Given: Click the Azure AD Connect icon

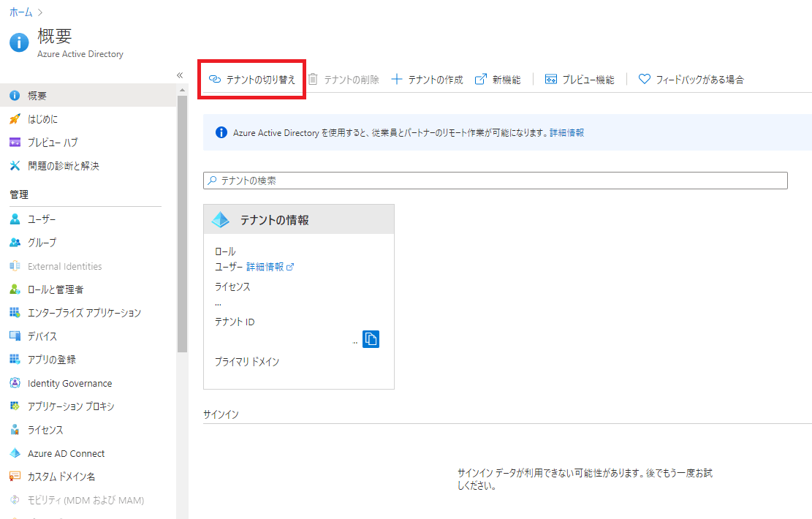Looking at the screenshot, I should [15, 453].
